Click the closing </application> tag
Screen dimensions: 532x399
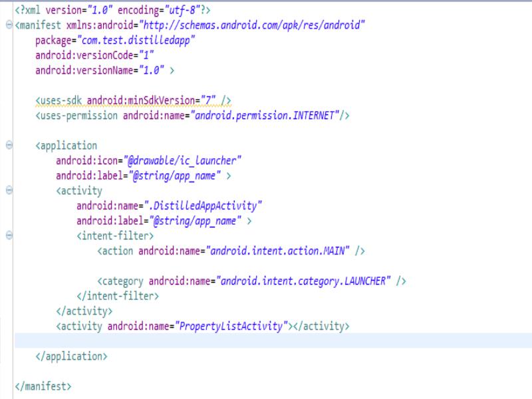(71, 356)
